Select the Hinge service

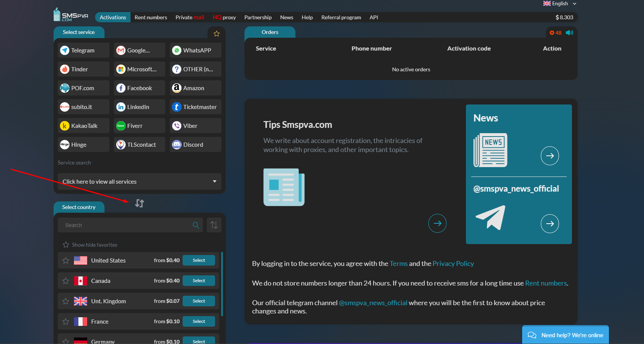point(83,144)
